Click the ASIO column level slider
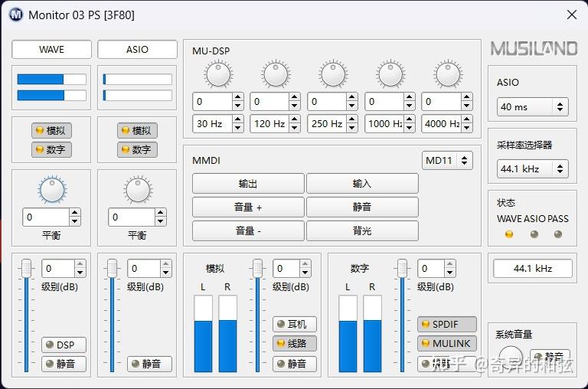The width and height of the screenshot is (588, 389). click(112, 315)
